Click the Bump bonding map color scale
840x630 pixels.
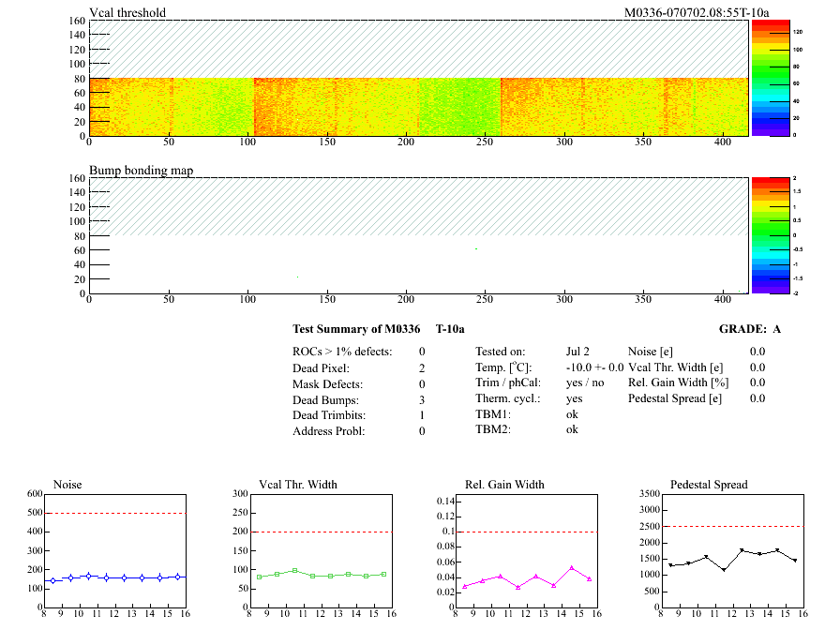click(769, 234)
